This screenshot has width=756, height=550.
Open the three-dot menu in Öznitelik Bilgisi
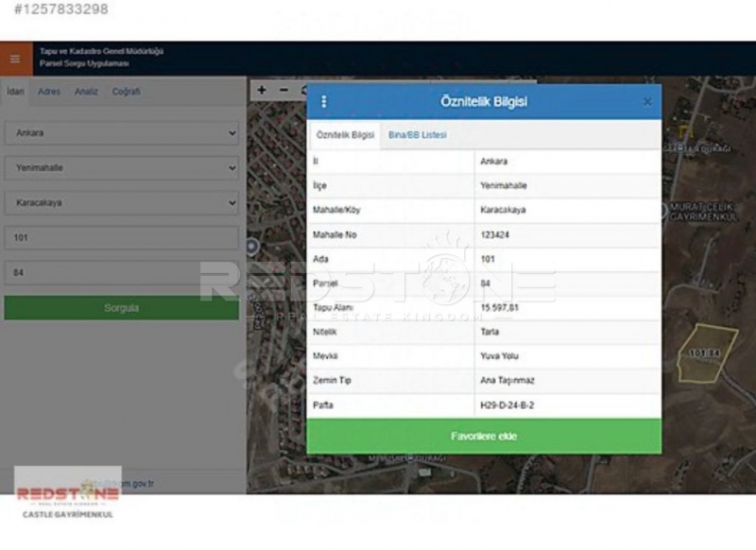pos(324,102)
